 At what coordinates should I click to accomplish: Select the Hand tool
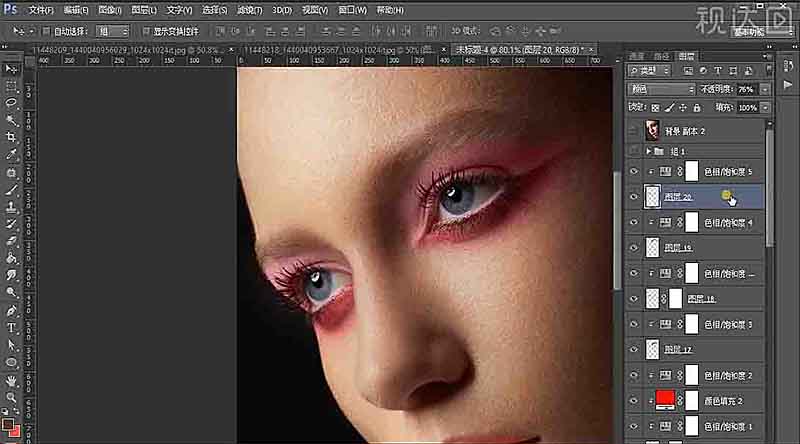coord(11,381)
